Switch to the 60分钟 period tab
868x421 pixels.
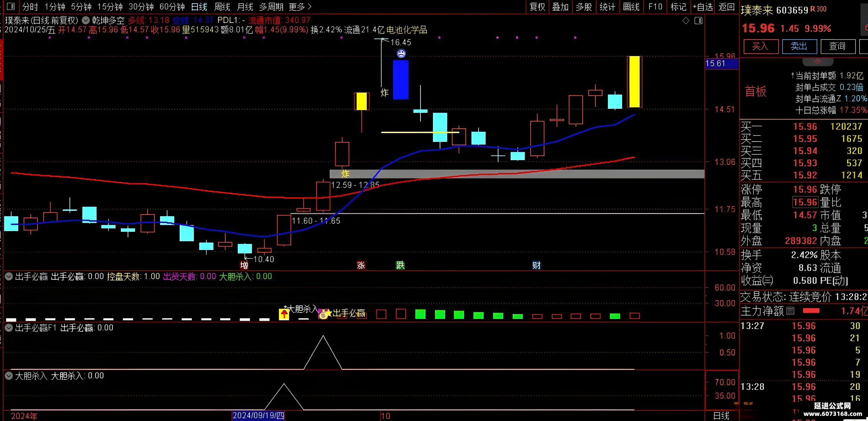(172, 7)
